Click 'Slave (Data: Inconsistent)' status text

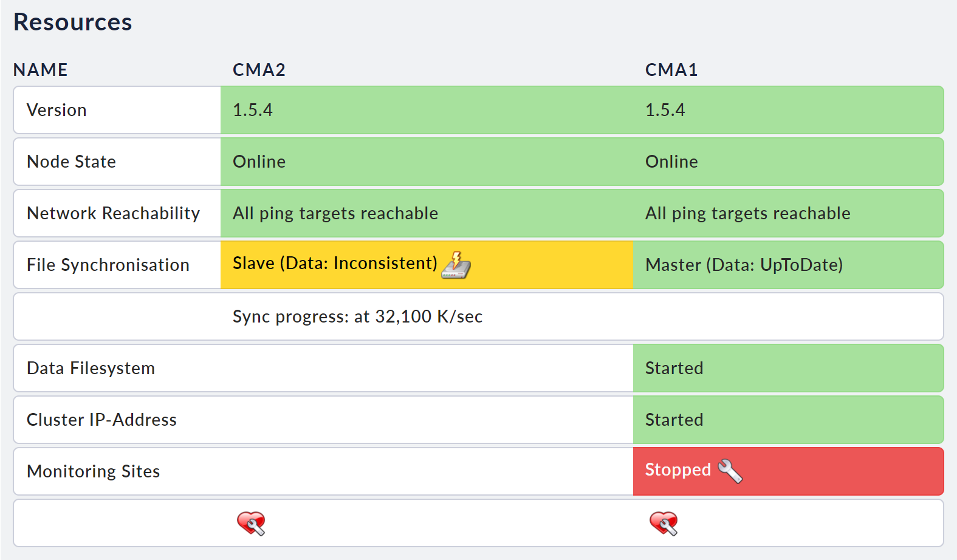tap(335, 263)
